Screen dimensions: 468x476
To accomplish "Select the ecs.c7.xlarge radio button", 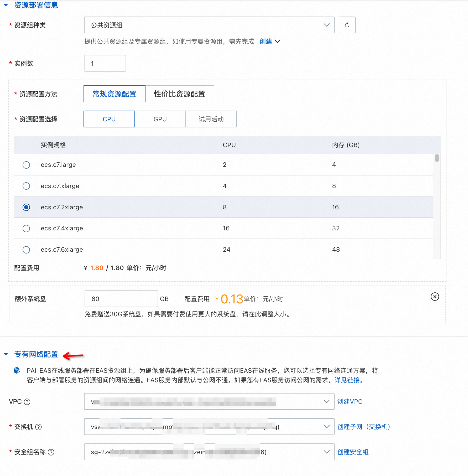I will [x=26, y=186].
